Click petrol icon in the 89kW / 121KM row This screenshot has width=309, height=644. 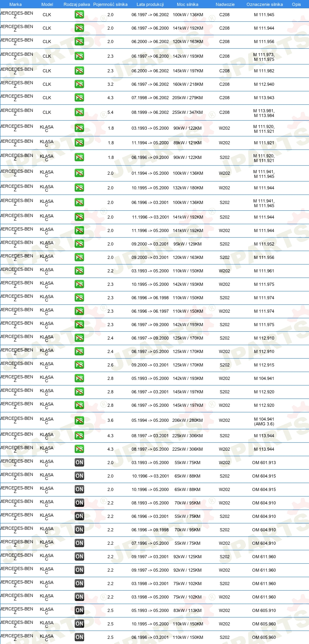click(x=79, y=143)
